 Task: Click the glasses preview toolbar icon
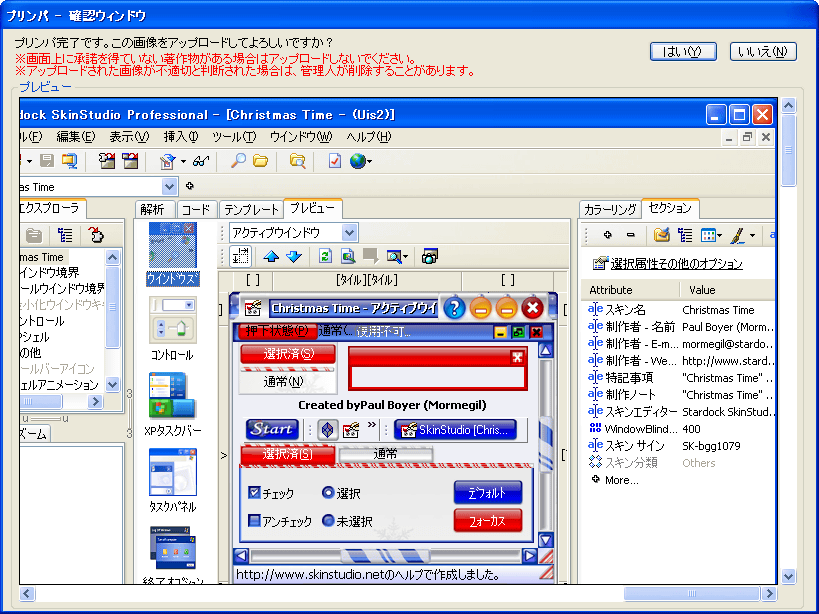(x=201, y=161)
